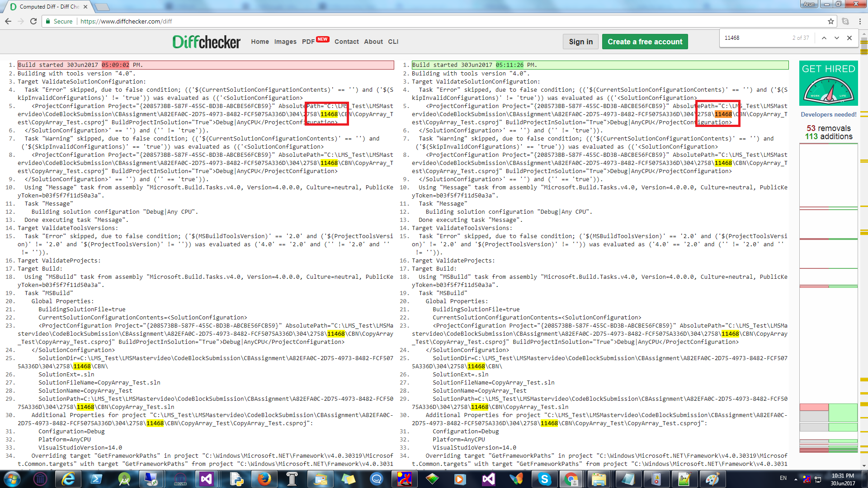The height and width of the screenshot is (488, 868).
Task: Open the Chrome menu
Action: pyautogui.click(x=860, y=21)
